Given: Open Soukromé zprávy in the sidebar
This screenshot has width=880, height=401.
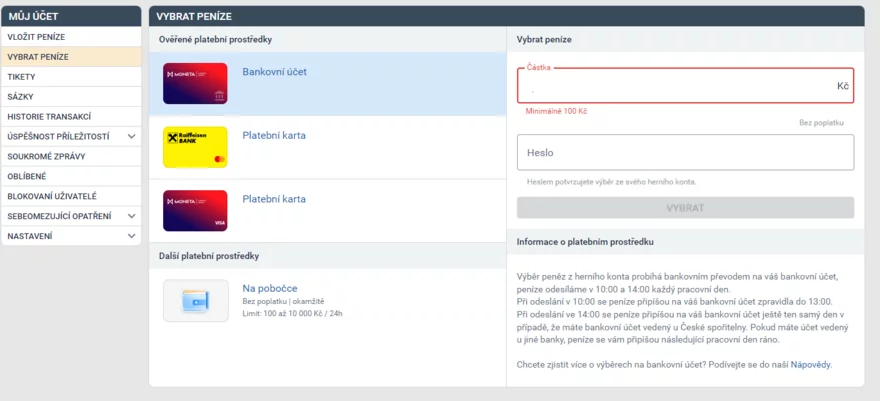Looking at the screenshot, I should (x=71, y=156).
